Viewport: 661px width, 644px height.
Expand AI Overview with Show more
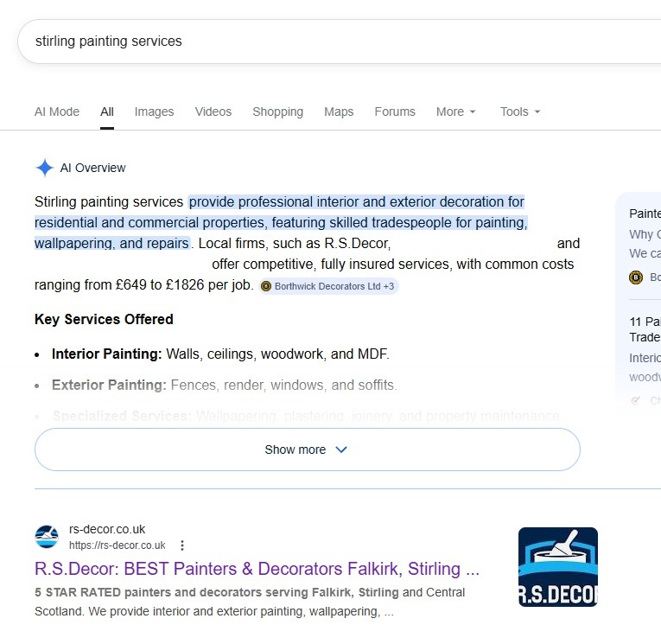coord(308,450)
